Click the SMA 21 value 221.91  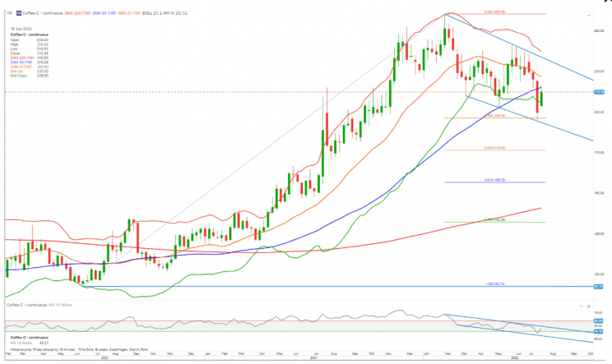point(43,67)
